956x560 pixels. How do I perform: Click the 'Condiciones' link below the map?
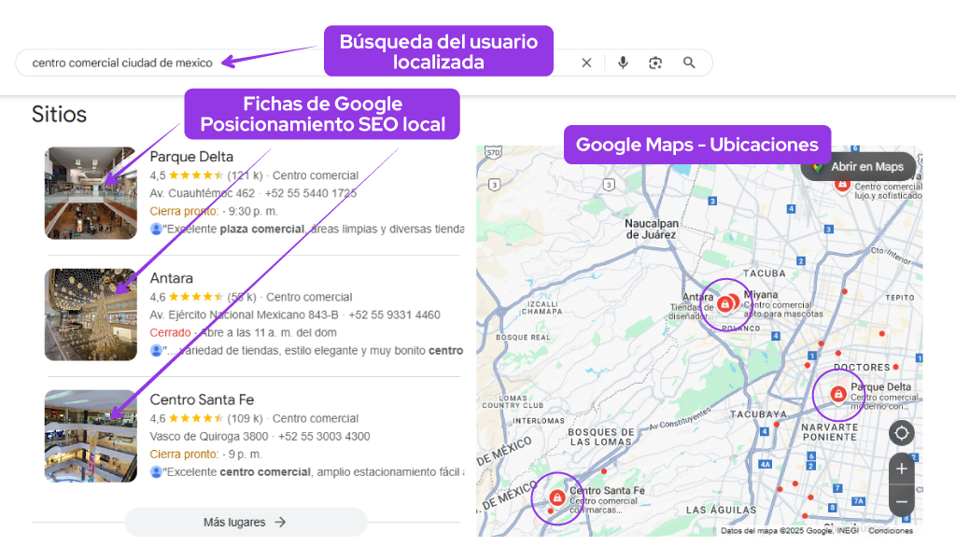click(891, 531)
